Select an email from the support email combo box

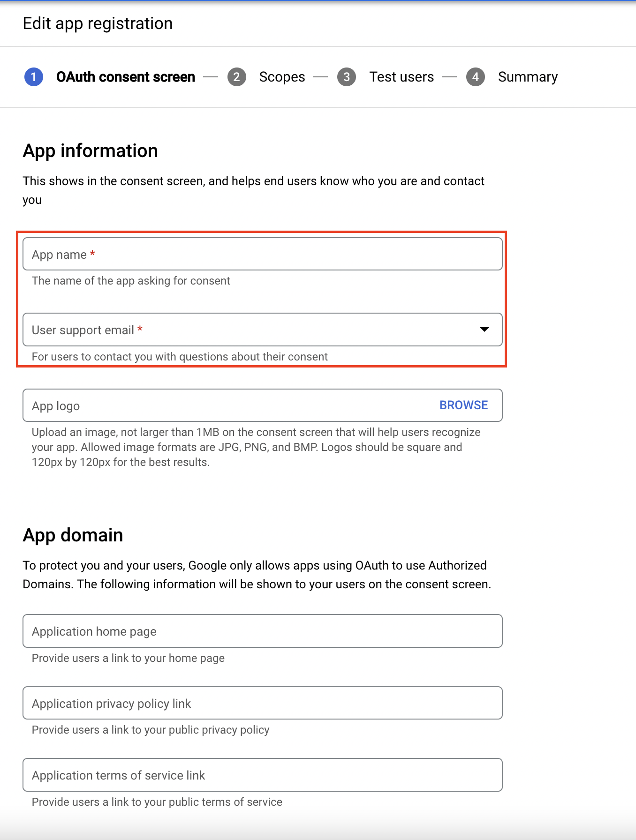263,330
